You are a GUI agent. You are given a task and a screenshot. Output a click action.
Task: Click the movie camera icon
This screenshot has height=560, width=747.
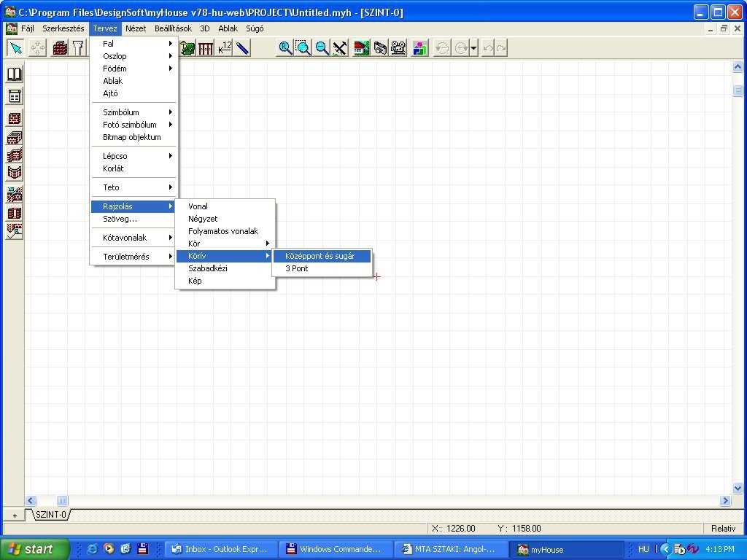398,48
